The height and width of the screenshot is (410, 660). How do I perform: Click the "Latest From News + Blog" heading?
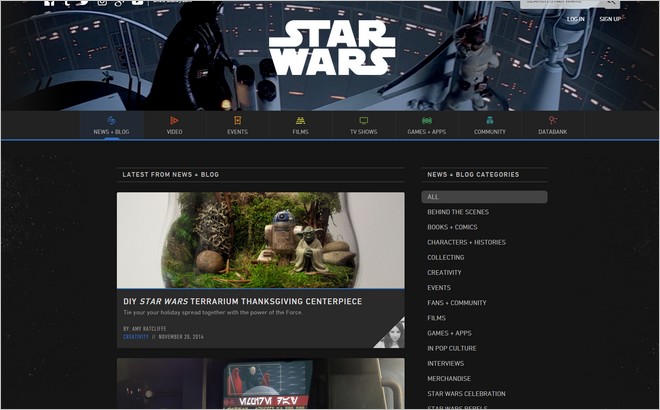tap(170, 175)
